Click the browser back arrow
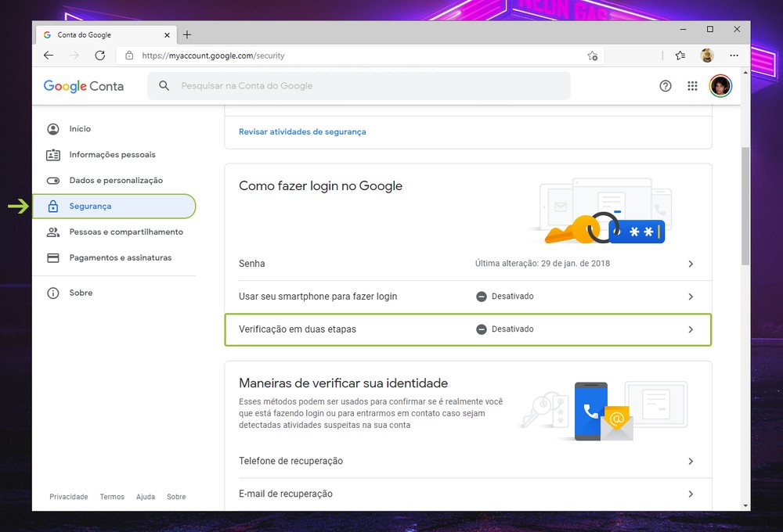This screenshot has width=783, height=532. pyautogui.click(x=49, y=56)
